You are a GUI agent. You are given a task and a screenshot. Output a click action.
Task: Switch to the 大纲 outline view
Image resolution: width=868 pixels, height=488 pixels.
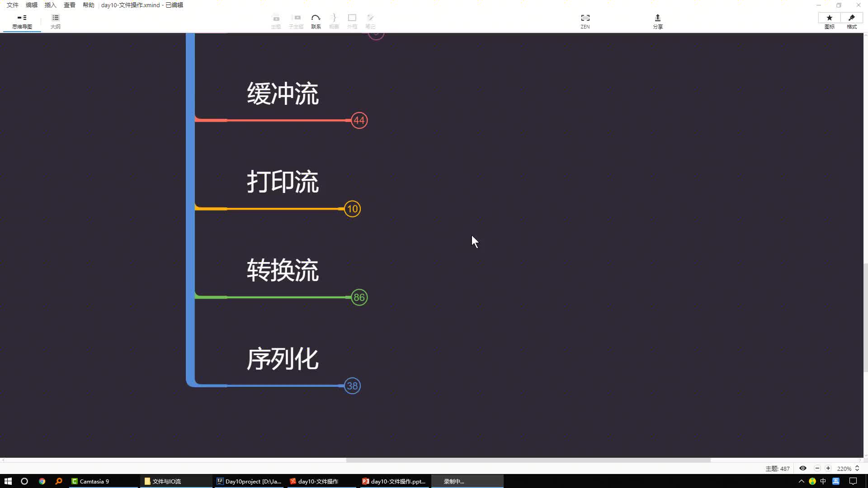pos(55,22)
